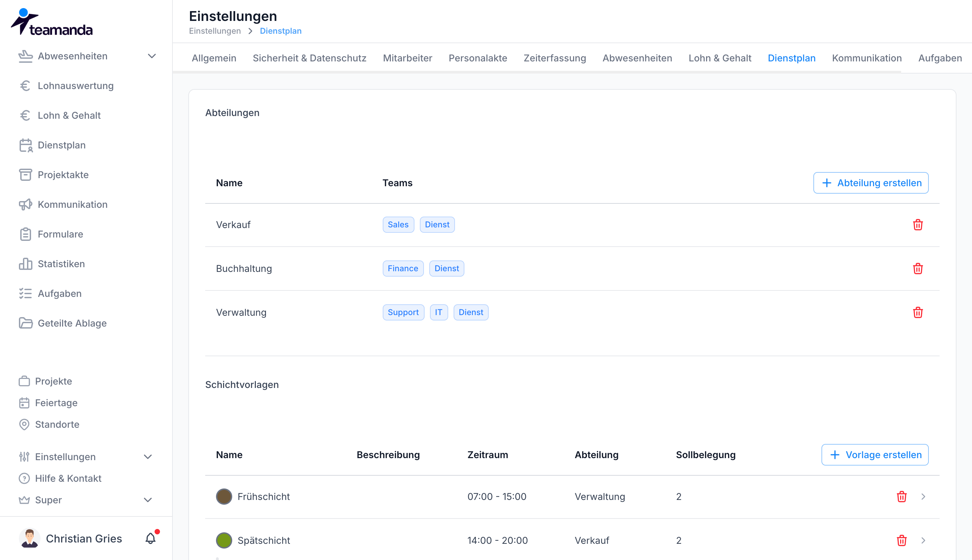Click the Lohn & Gehalt euro icon in the sidebar

25,115
